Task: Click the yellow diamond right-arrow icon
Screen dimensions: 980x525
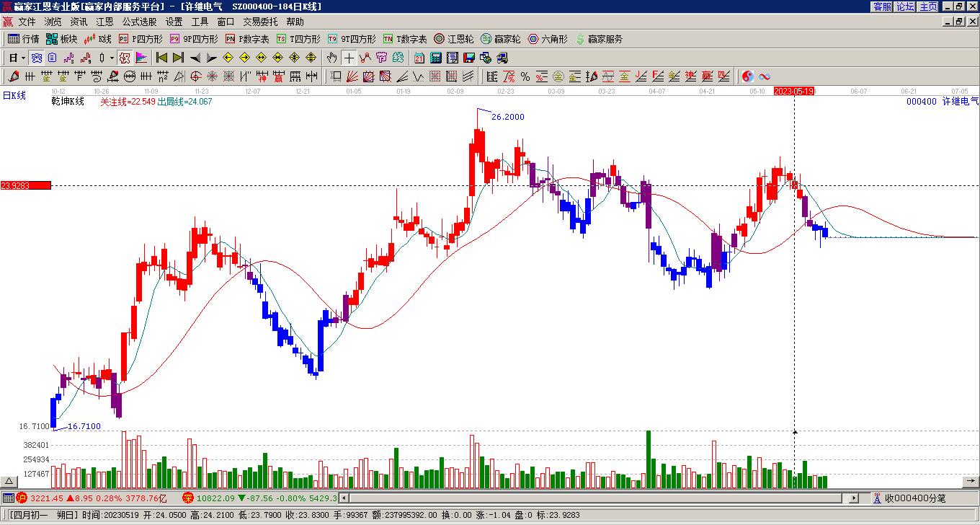Action: (x=244, y=58)
